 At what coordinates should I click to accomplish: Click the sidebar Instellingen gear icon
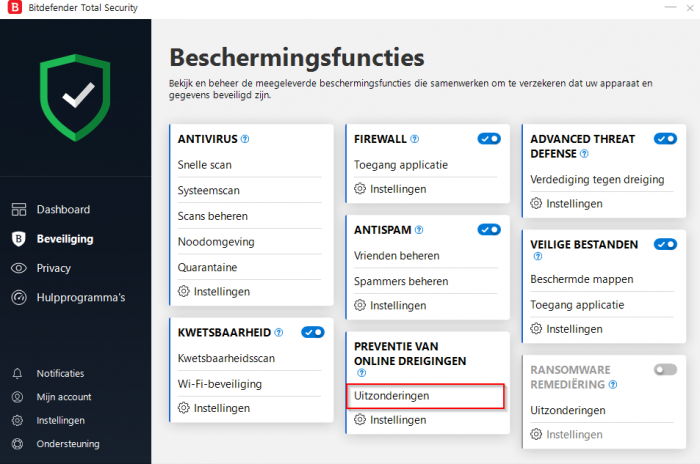[x=17, y=420]
